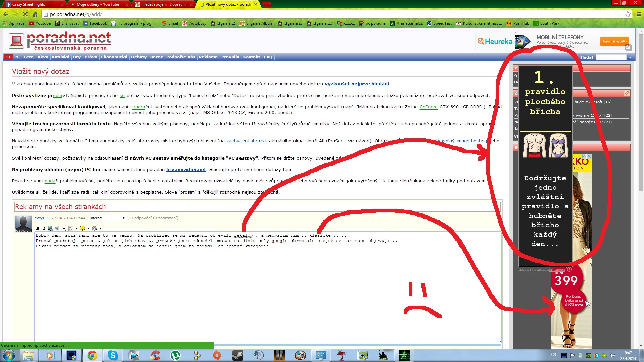Open the Bazar menu item

point(156,57)
